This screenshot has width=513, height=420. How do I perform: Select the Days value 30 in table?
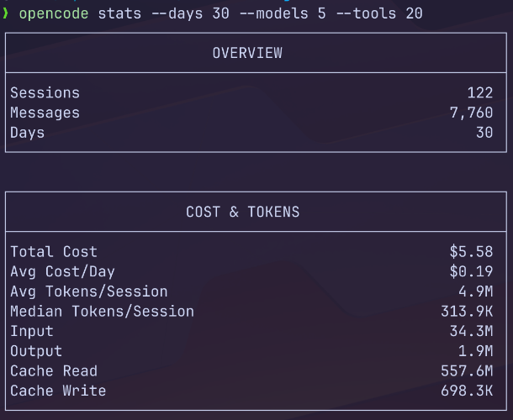coord(484,133)
